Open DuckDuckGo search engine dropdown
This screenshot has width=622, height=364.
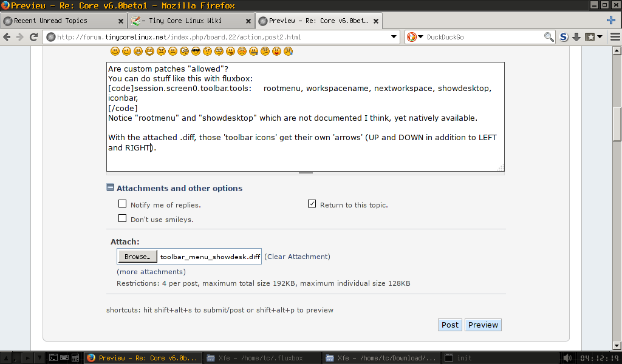click(415, 37)
